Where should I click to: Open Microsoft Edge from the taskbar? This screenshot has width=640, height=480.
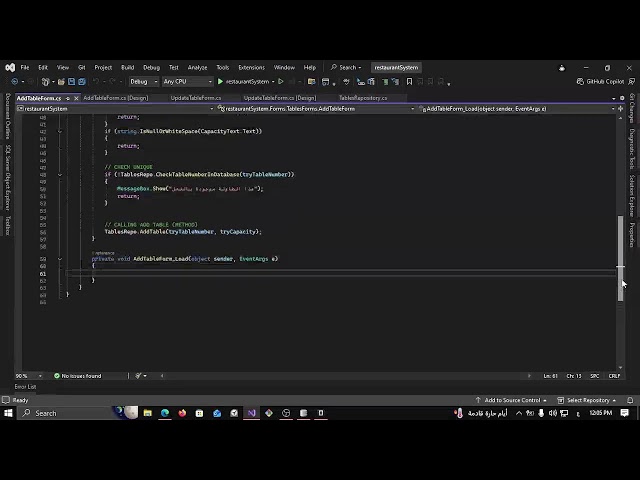click(x=165, y=413)
